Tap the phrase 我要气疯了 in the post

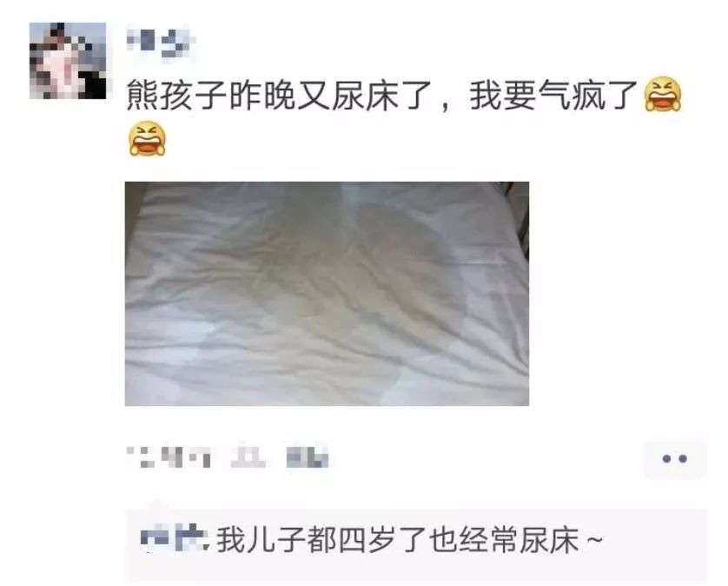553,96
